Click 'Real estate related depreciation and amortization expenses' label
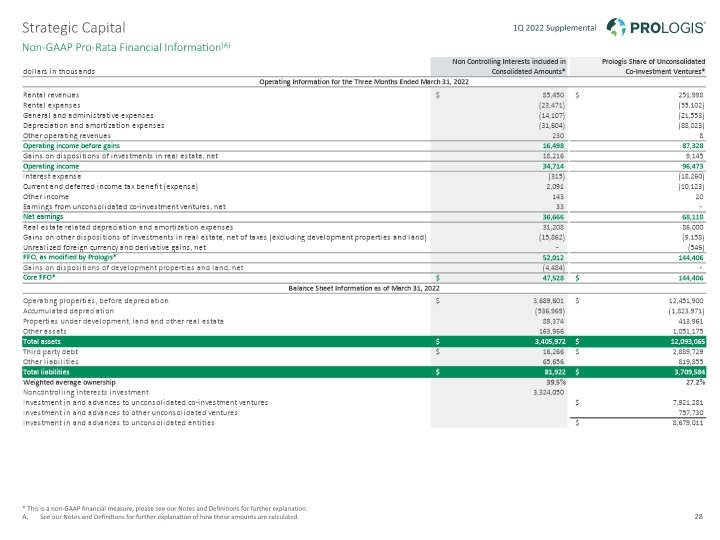Viewport: 720px width, 540px height. pos(128,227)
